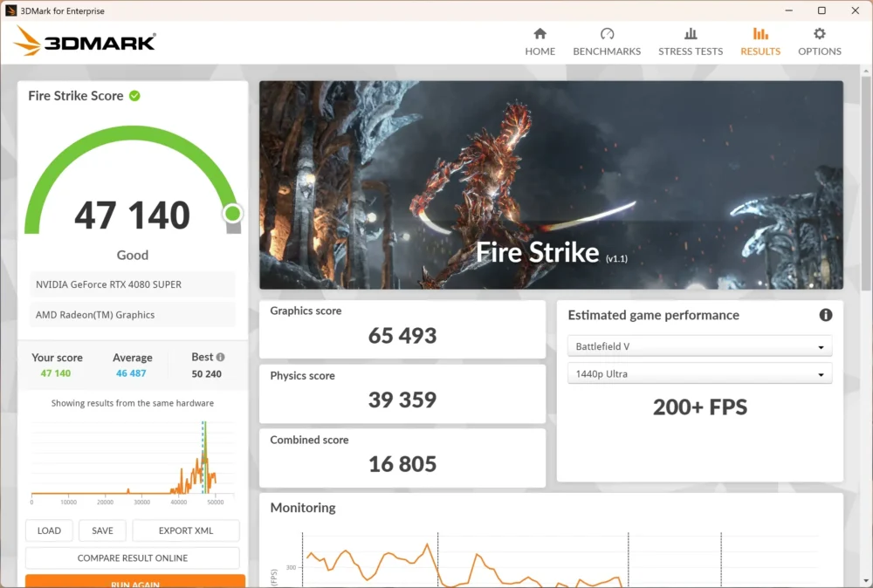Click the Monitoring FPS graph

(551, 559)
